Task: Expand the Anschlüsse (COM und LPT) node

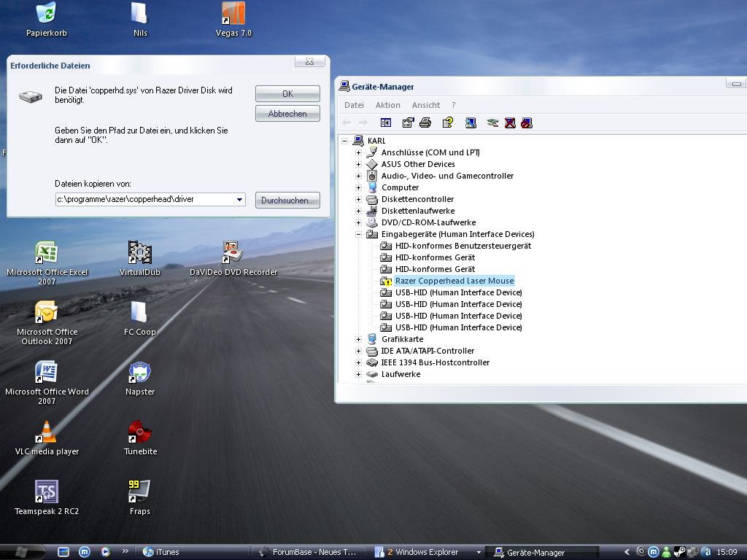Action: pos(358,152)
